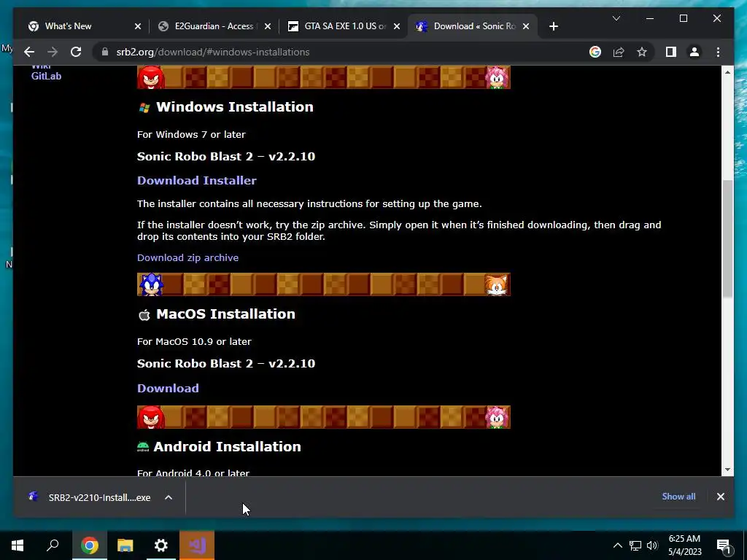The image size is (747, 560).
Task: Open a new browser tab
Action: (x=553, y=26)
